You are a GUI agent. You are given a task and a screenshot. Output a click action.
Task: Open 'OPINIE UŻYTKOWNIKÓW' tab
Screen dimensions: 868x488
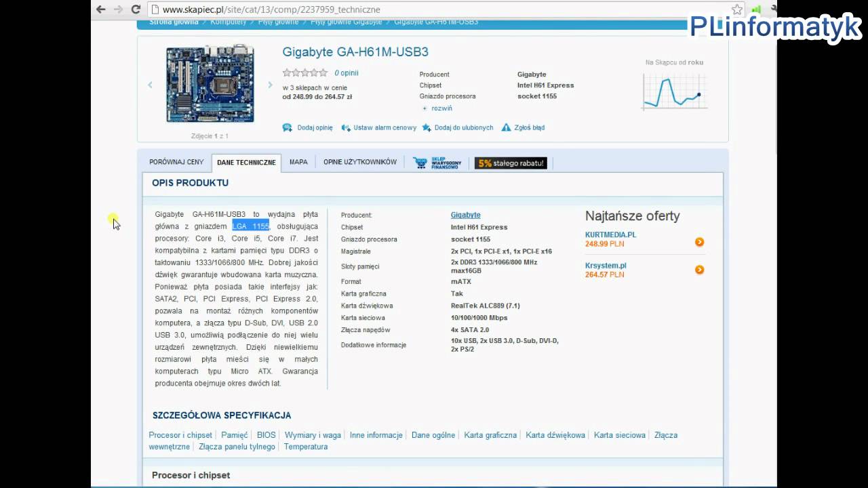click(x=360, y=162)
